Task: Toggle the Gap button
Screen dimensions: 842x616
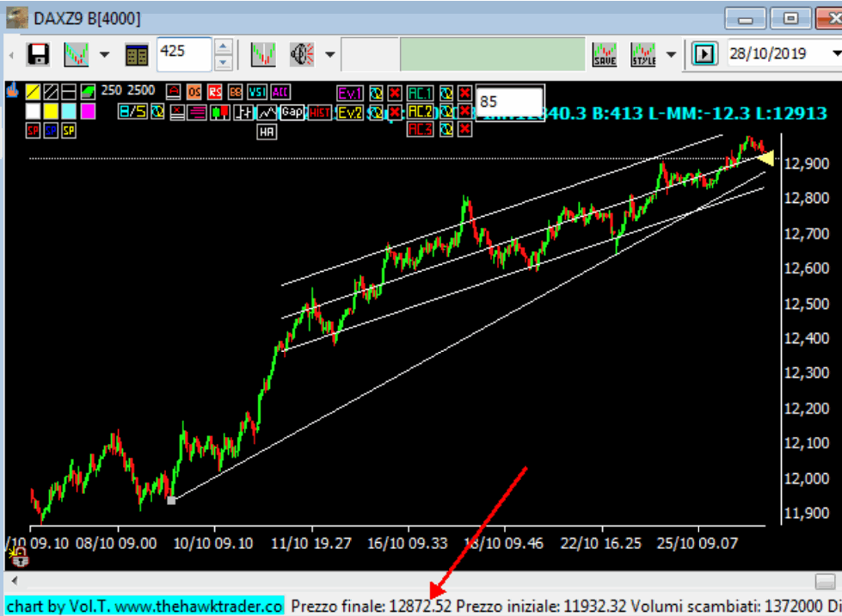Action: click(x=292, y=112)
